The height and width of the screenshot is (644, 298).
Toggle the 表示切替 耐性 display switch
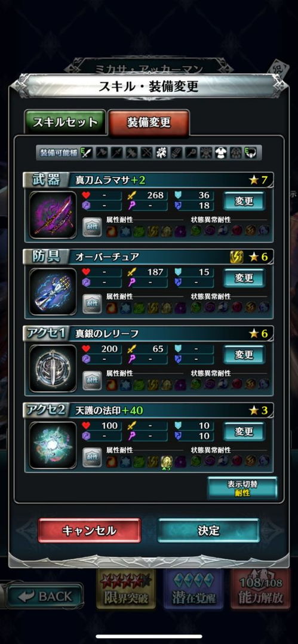242,488
